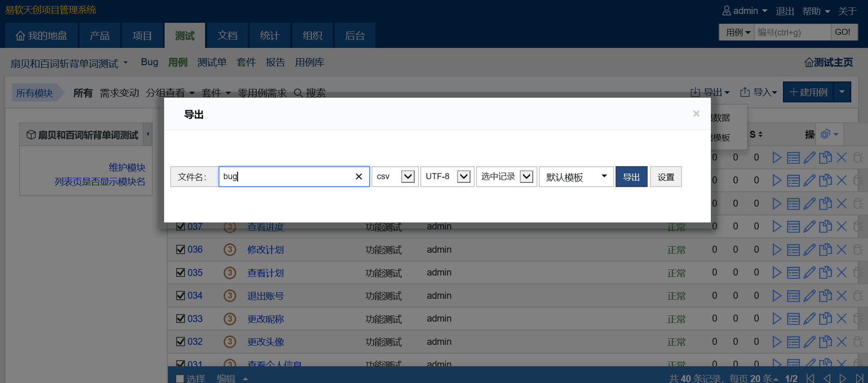Open the 测试主页 test home link
Image resolution: width=868 pixels, height=383 pixels.
(829, 62)
